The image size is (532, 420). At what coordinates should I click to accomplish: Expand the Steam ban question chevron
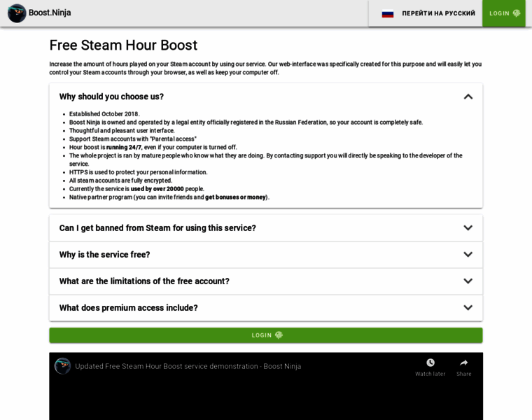point(468,228)
